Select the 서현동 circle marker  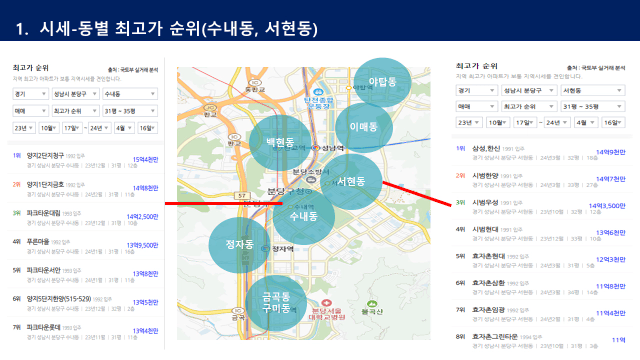tap(351, 181)
